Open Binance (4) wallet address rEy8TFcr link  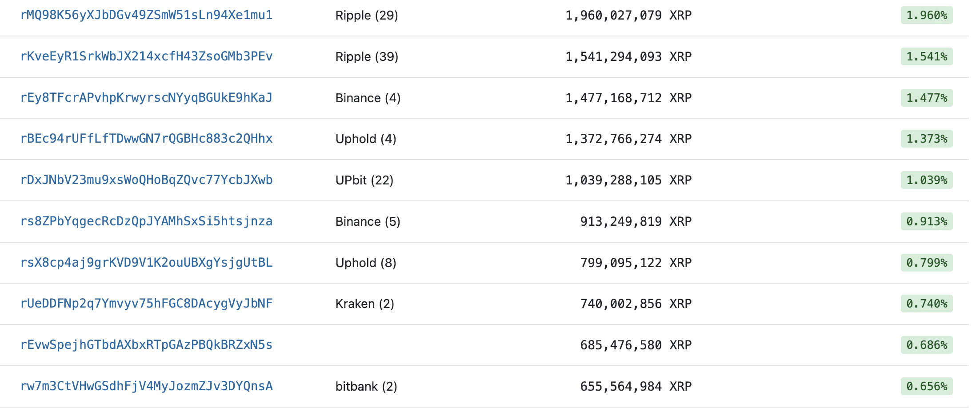click(x=146, y=98)
